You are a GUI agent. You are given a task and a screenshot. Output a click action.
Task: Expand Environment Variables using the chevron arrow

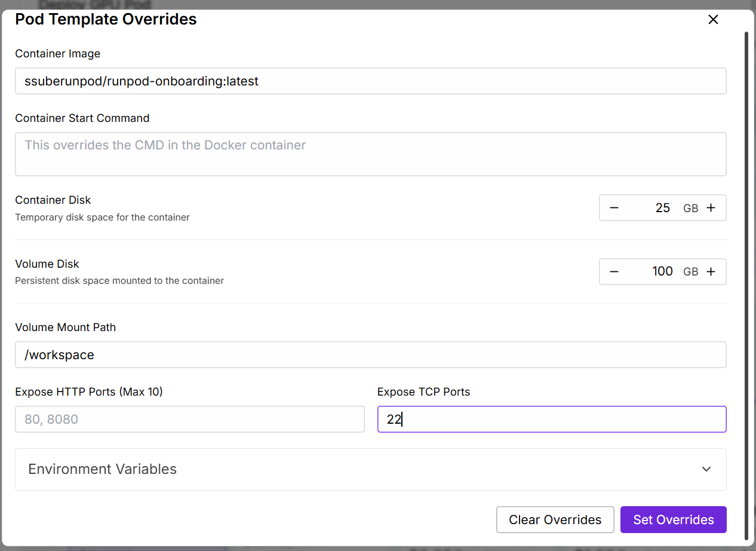[706, 469]
